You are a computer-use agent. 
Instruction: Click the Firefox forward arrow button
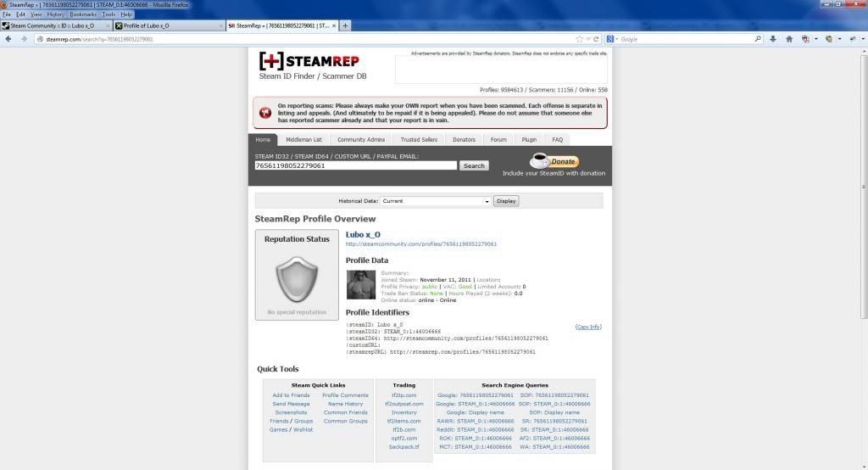pos(24,39)
